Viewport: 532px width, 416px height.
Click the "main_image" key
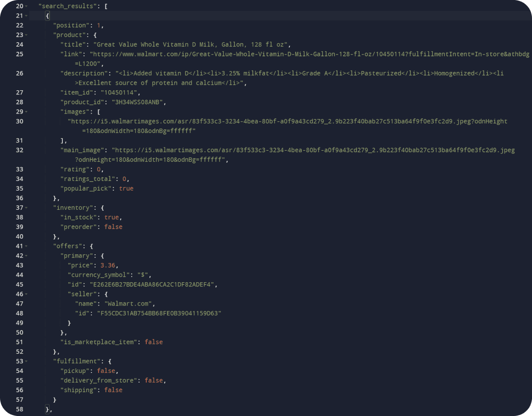pyautogui.click(x=84, y=150)
